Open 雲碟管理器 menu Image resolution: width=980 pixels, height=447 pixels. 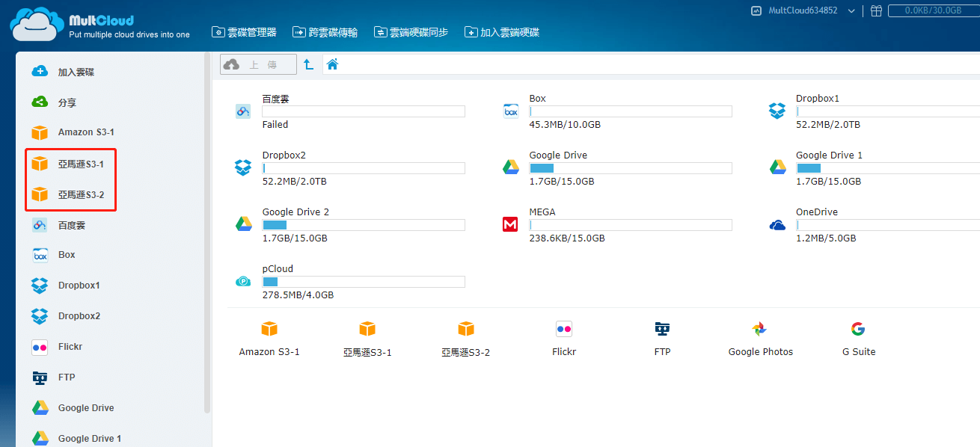coord(244,32)
